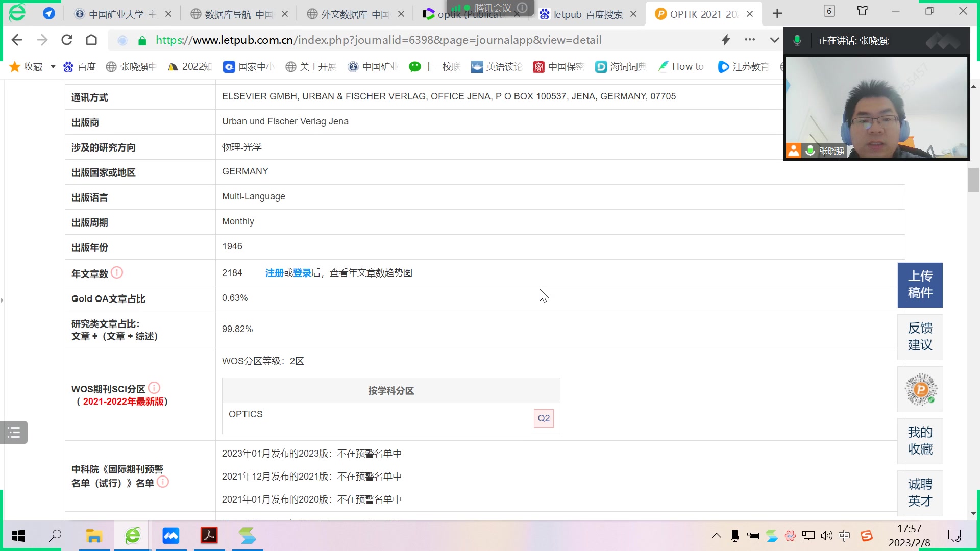Click the page vertical scrollbar thumb
This screenshot has width=980, height=551.
click(x=973, y=180)
